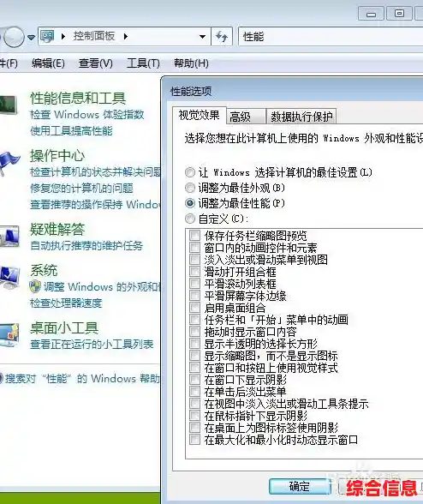Click 调整 Windows 的外观和性能 link
Screen dimensions: 423x504
102,286
